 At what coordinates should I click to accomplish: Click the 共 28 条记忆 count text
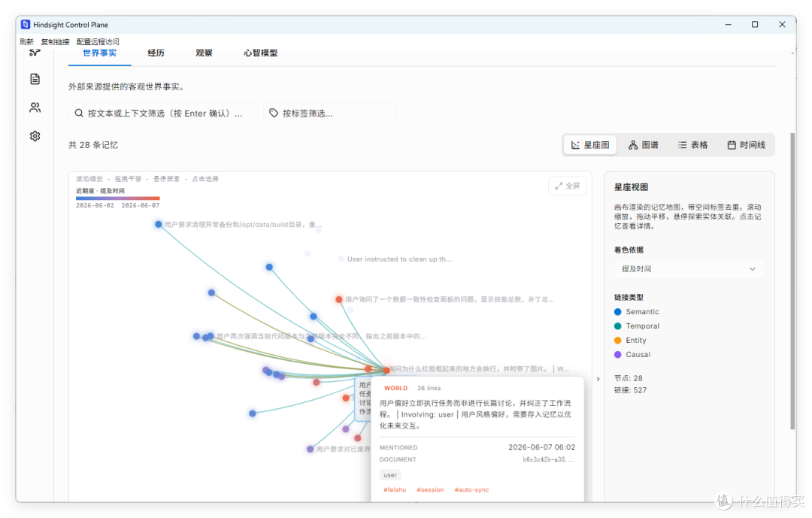click(93, 145)
